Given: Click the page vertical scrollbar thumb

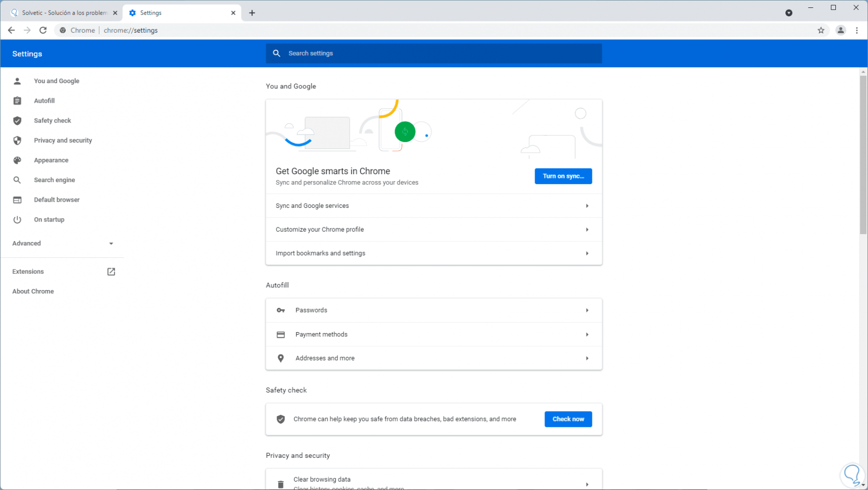Looking at the screenshot, I should pos(863,155).
